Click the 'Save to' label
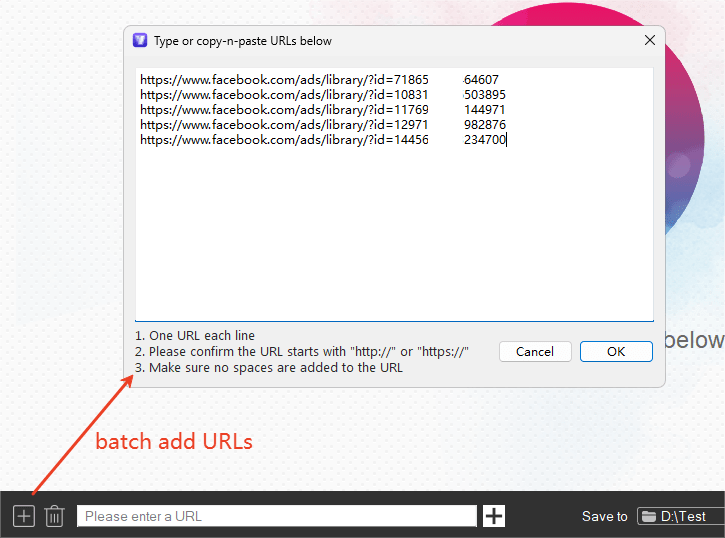Image resolution: width=725 pixels, height=538 pixels. [604, 516]
